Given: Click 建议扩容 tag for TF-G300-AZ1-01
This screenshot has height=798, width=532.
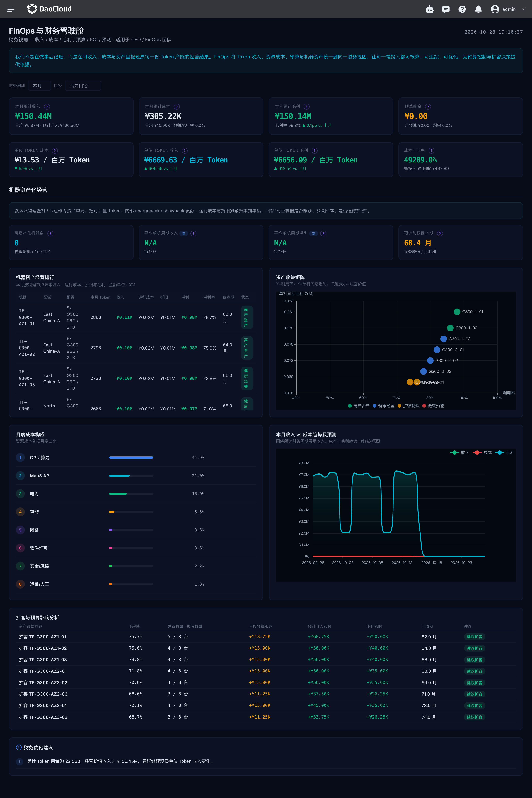Looking at the screenshot, I should [474, 637].
